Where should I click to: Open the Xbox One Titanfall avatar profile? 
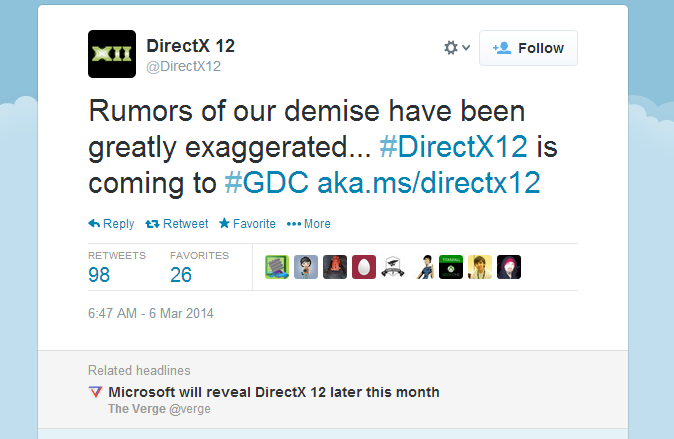pyautogui.click(x=451, y=267)
